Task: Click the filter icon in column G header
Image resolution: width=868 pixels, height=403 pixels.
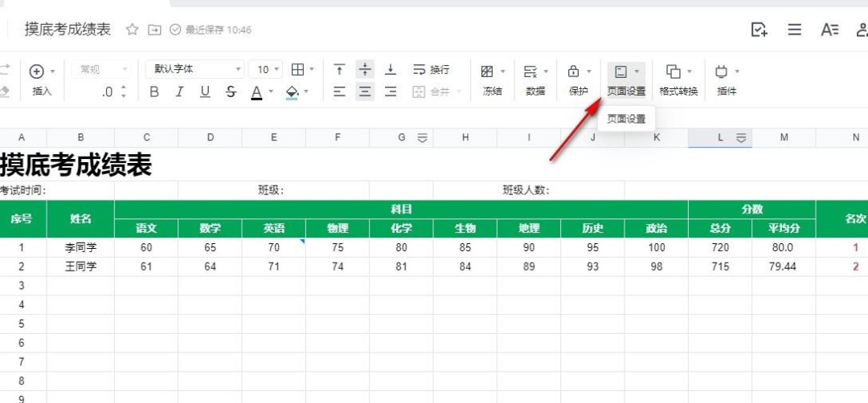Action: (423, 138)
